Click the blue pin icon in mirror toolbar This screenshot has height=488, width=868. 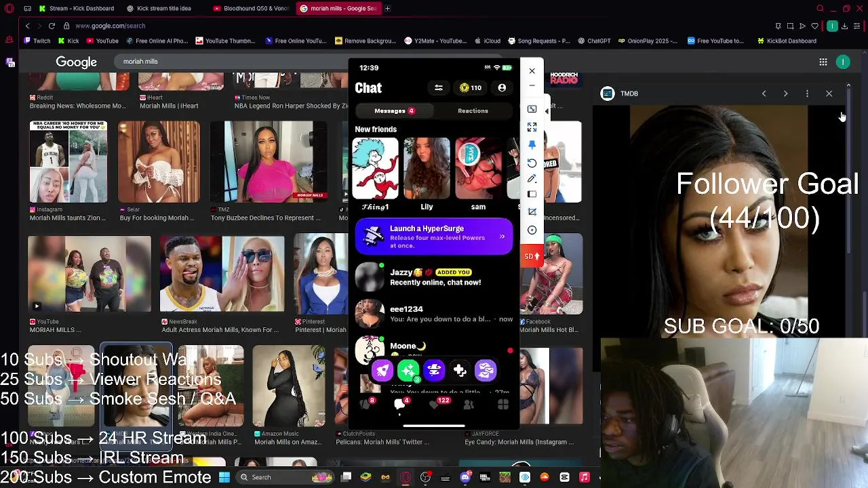click(532, 145)
